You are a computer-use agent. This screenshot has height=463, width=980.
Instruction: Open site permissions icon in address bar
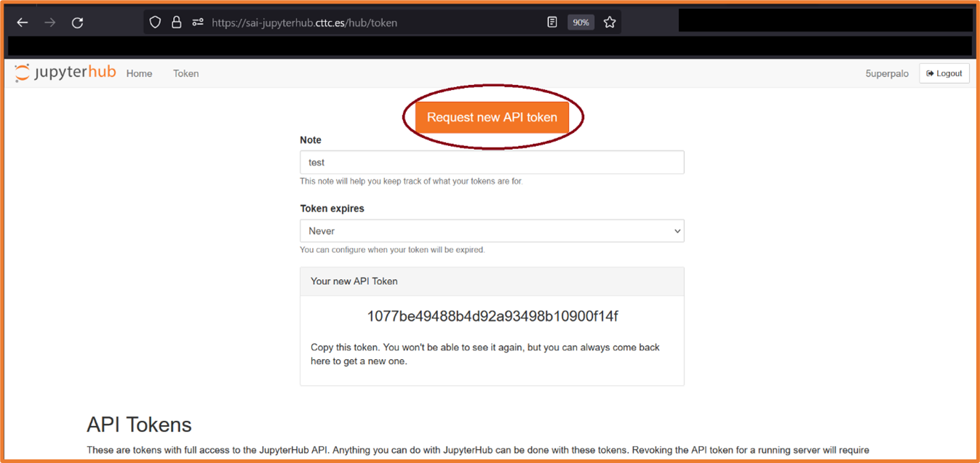click(x=197, y=23)
